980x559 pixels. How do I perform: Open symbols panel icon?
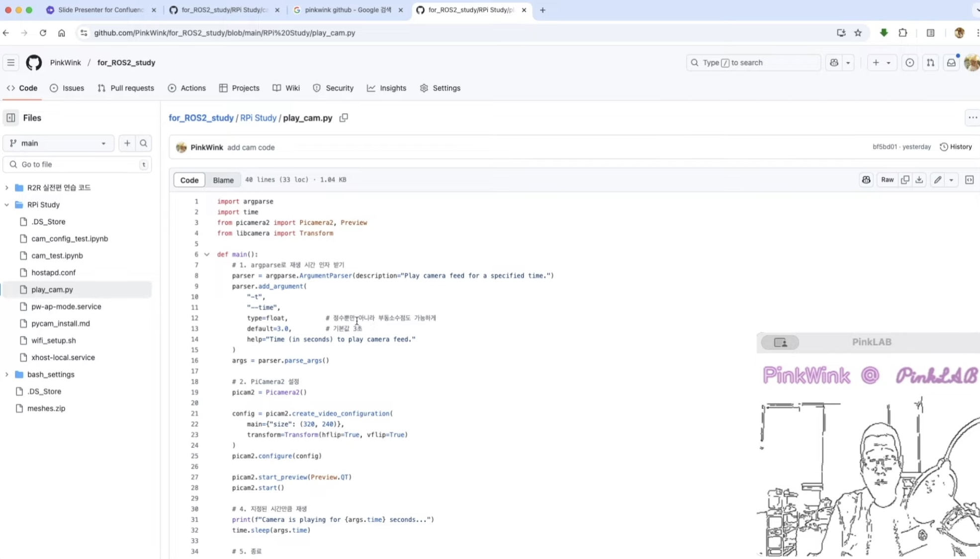[x=969, y=180]
